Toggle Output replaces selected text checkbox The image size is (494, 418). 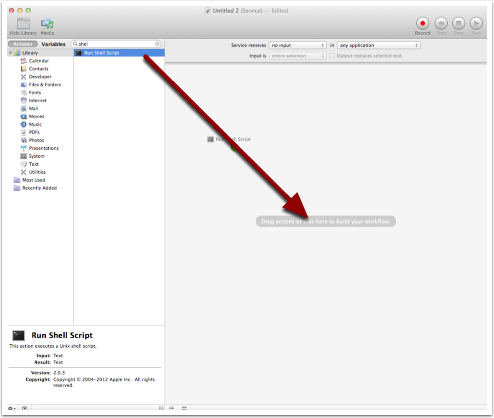pos(332,56)
